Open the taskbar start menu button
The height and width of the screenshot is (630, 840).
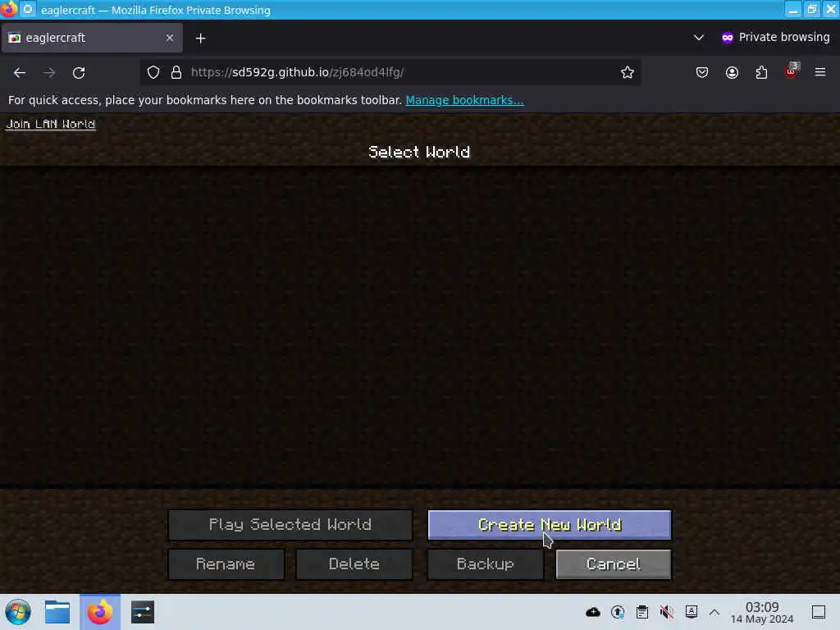pos(18,612)
